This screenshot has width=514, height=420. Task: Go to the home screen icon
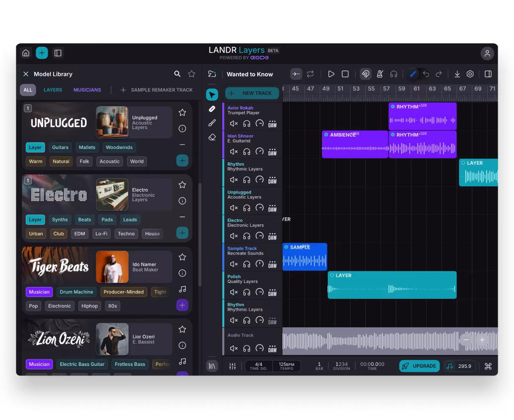click(26, 53)
